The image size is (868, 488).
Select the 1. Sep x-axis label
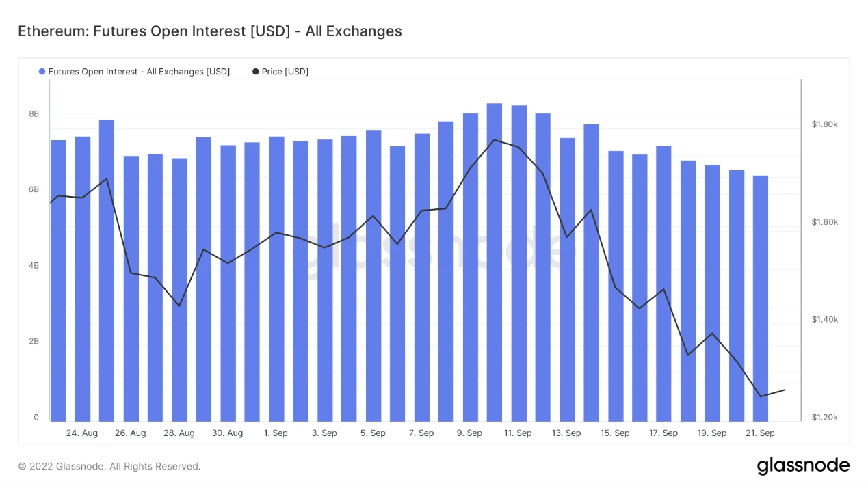[x=276, y=433]
